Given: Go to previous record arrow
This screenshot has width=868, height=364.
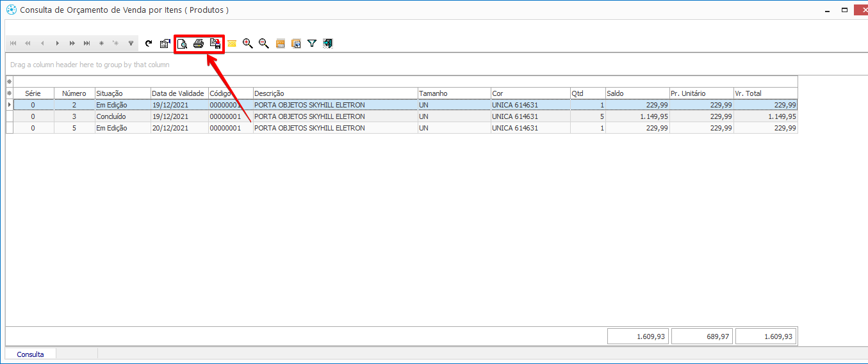Looking at the screenshot, I should pyautogui.click(x=42, y=44).
